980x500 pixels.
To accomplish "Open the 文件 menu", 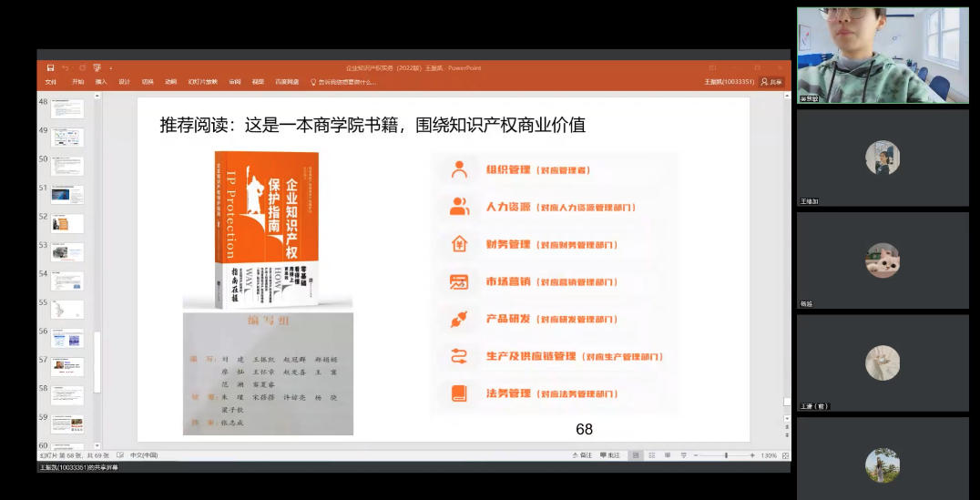I will pyautogui.click(x=51, y=81).
